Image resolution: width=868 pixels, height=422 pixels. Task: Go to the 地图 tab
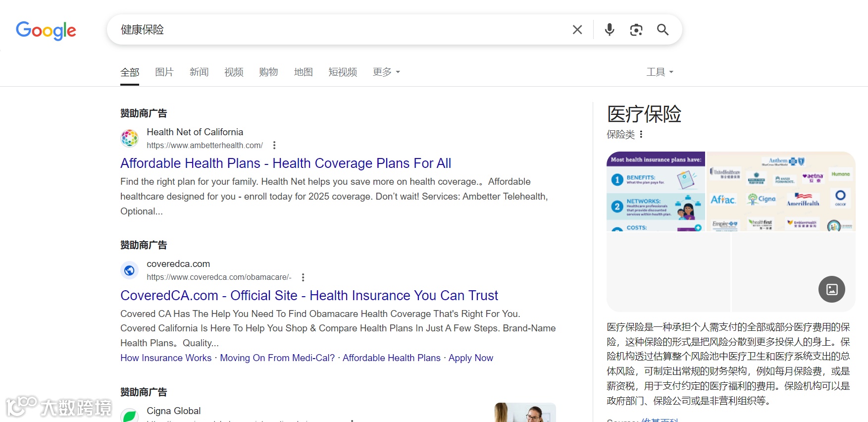click(x=304, y=72)
